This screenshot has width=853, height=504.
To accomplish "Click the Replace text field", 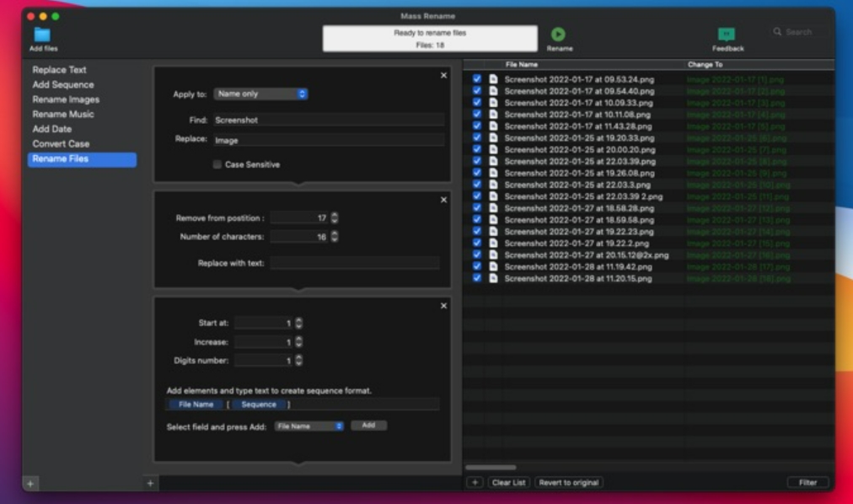I will (x=329, y=140).
